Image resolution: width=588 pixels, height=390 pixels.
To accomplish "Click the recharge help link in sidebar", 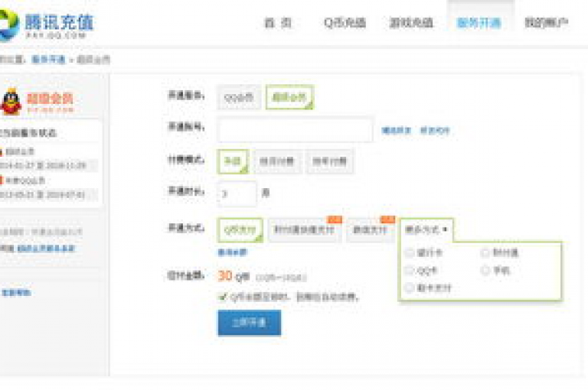I will tap(16, 293).
